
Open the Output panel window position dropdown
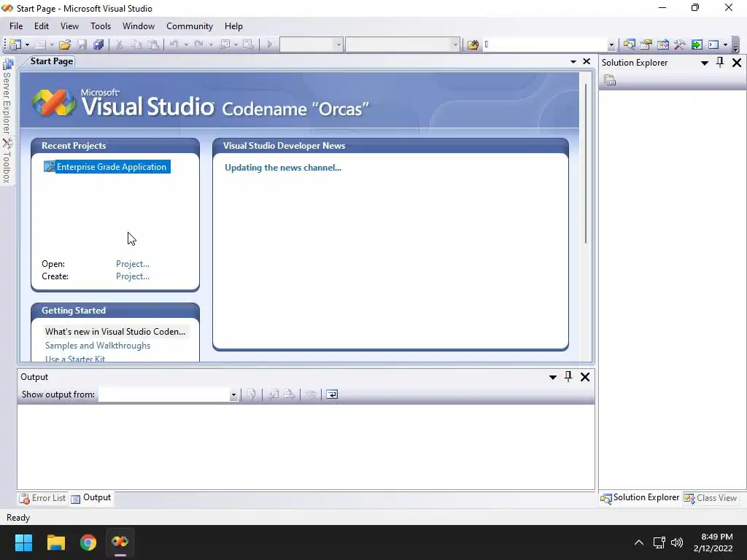click(553, 377)
